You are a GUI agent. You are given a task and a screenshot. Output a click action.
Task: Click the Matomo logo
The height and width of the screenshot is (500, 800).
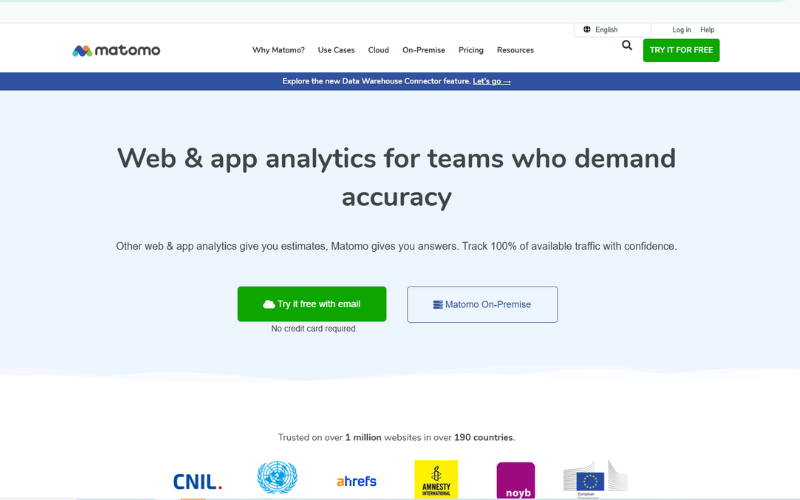click(116, 50)
